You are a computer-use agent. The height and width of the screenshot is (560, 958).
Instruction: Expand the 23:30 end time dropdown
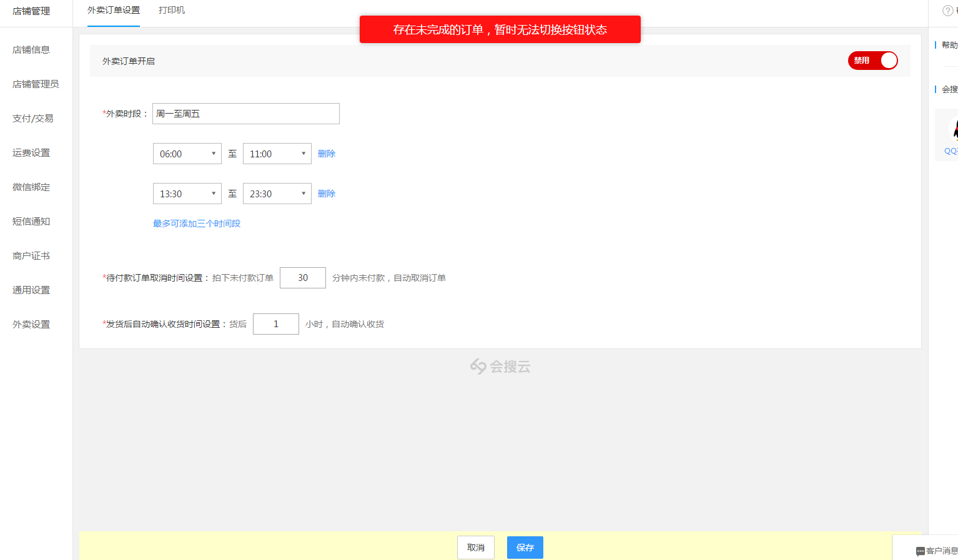coord(277,194)
